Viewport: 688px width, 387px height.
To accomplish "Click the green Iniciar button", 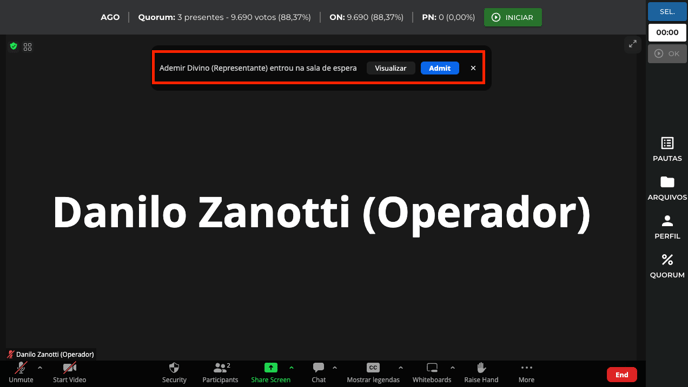I will tap(512, 17).
